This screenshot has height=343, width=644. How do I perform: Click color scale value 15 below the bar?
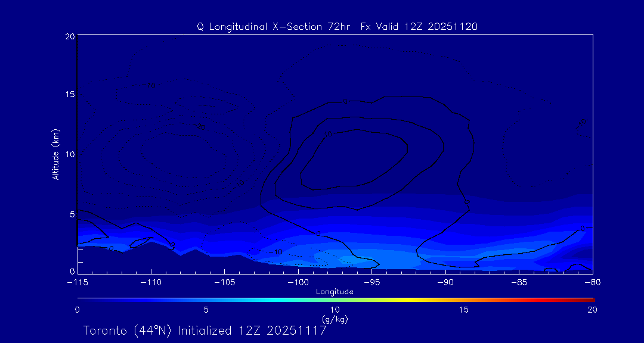click(x=464, y=310)
